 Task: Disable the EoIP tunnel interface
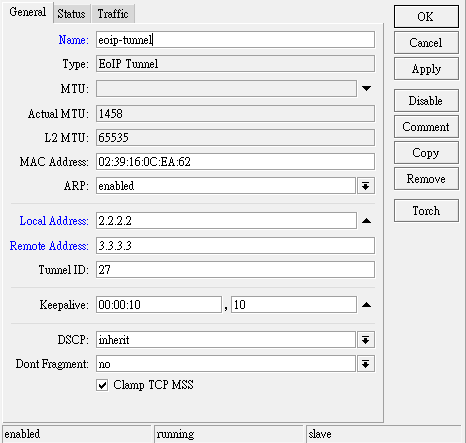[426, 100]
